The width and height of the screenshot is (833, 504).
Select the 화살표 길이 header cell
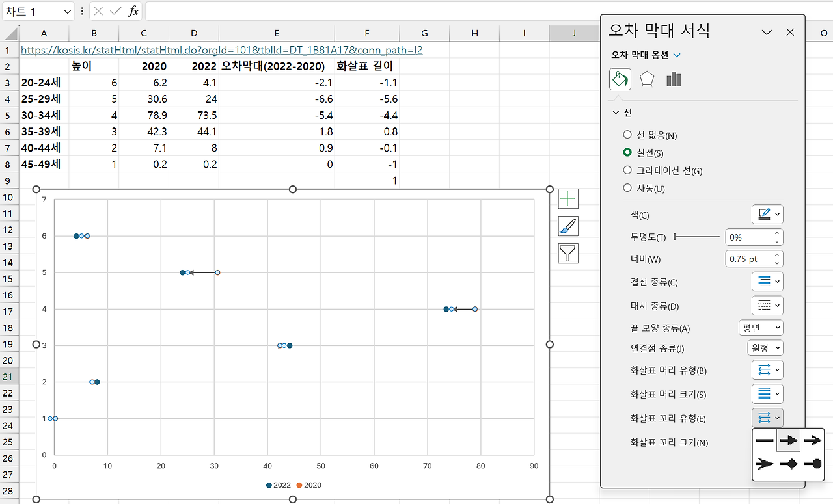pos(367,66)
